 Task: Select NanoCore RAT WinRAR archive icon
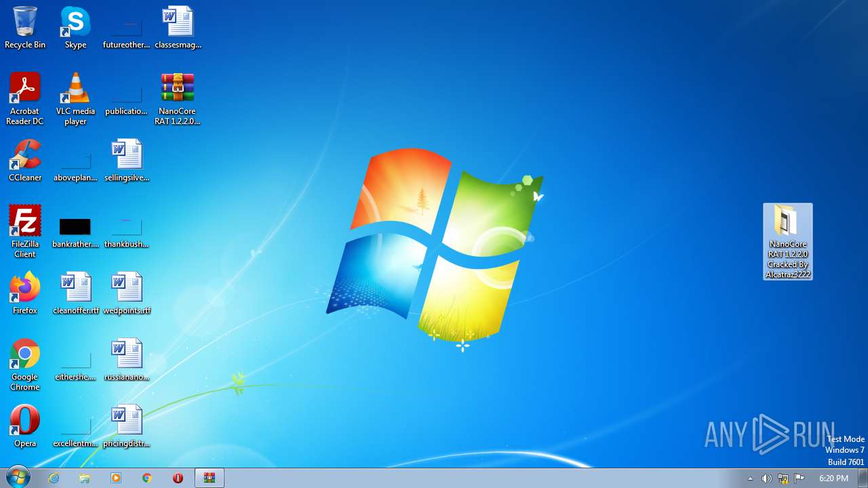[178, 99]
